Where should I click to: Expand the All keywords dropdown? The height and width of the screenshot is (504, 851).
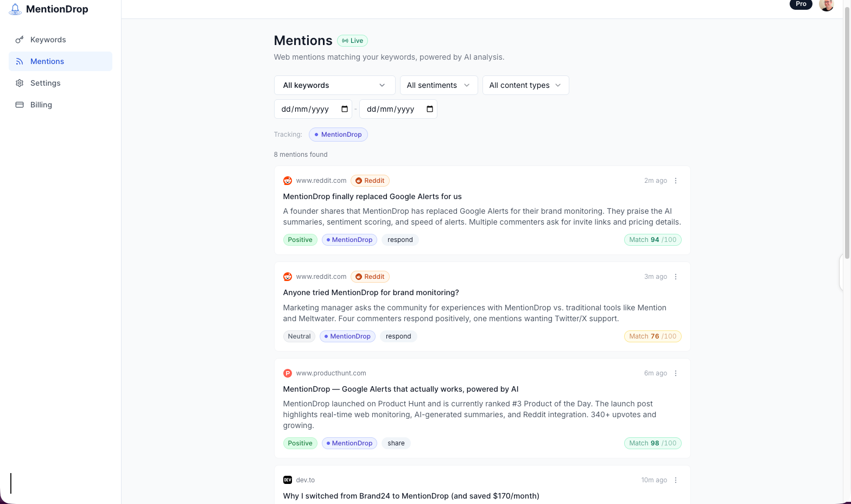coord(334,85)
